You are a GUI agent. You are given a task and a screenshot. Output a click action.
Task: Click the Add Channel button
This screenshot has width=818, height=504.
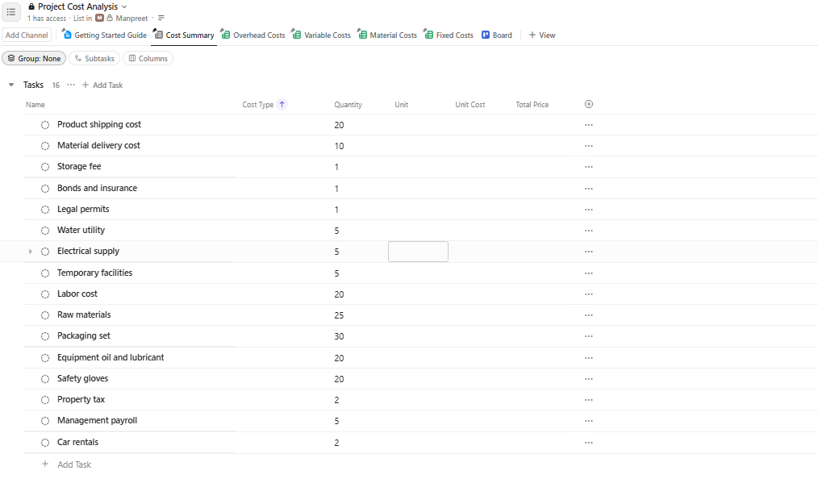pyautogui.click(x=27, y=35)
